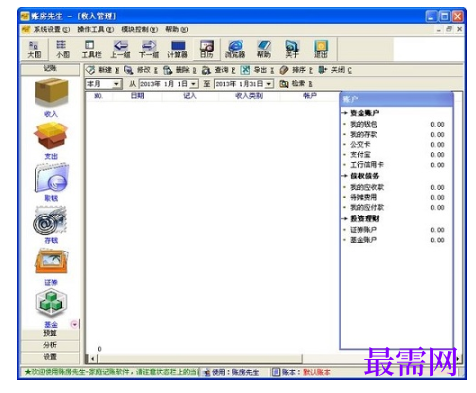Open the end date 2013年1月31日 picker
Viewport: 476px width, 393px height.
(x=269, y=84)
